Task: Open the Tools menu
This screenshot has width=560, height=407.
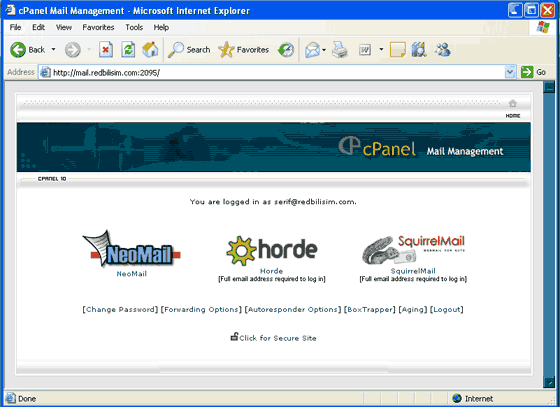Action: click(134, 27)
